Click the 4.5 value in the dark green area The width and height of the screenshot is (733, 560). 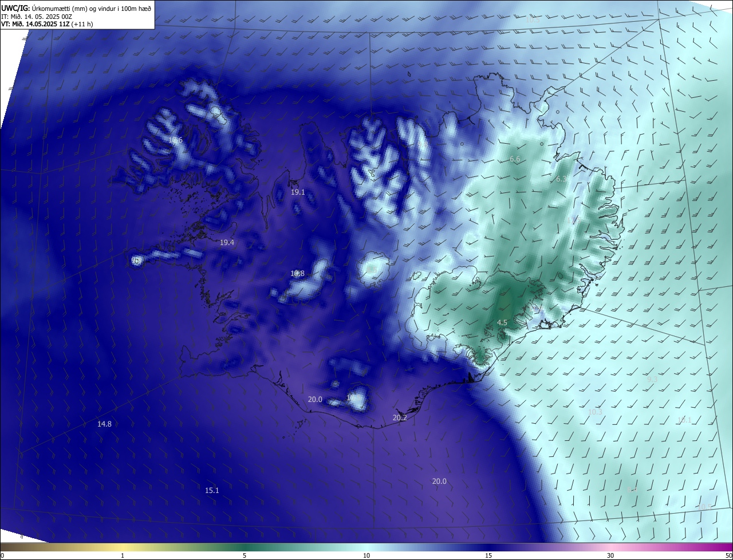[502, 323]
